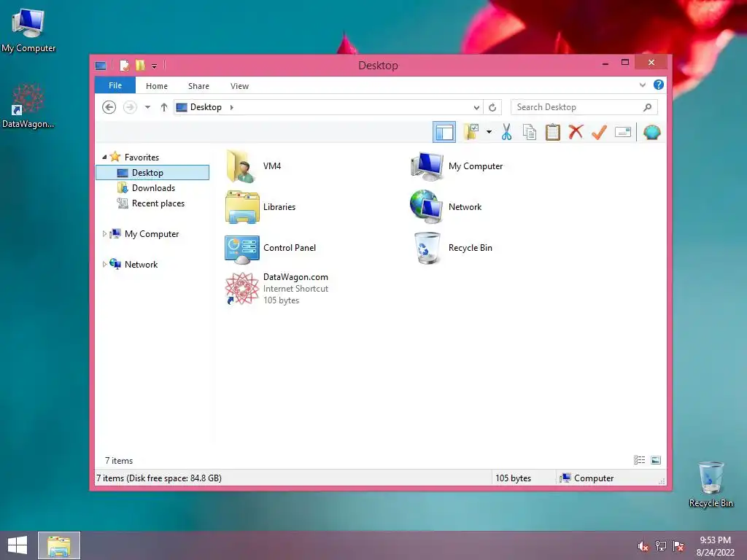The height and width of the screenshot is (560, 747).
Task: Click the orange checkmark Properties icon
Action: [x=599, y=132]
